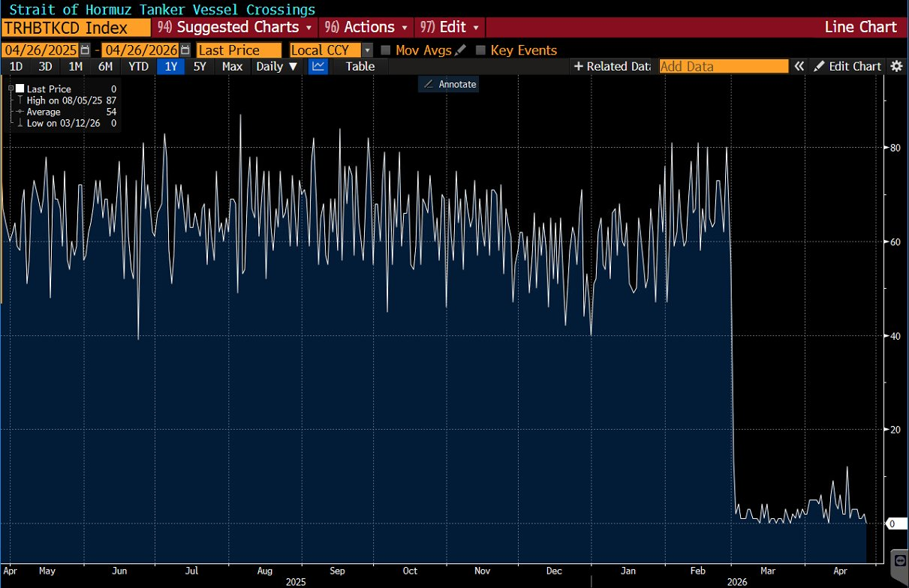Screen dimensions: 909x588
Task: Click the TRHBTKCD Index ticker field
Action: (x=76, y=28)
